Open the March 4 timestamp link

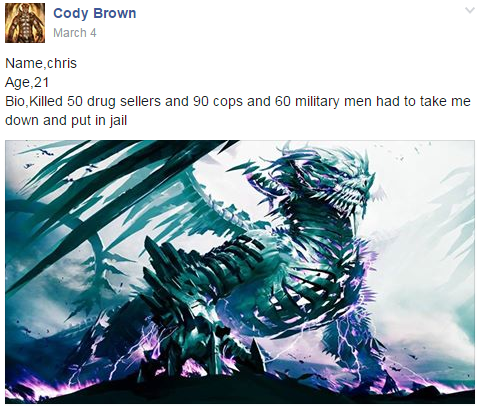tap(75, 33)
